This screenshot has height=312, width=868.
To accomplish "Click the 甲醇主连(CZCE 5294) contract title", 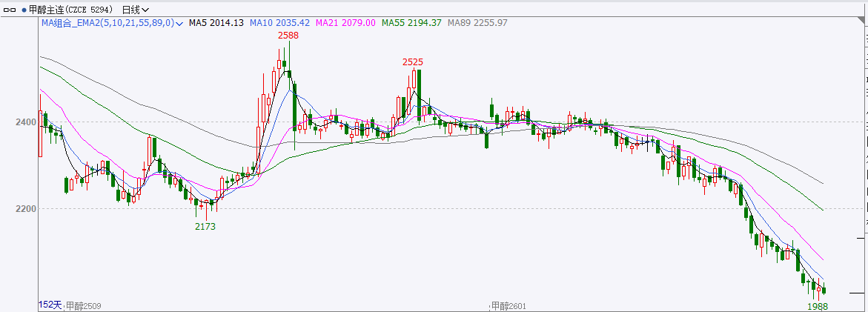I will 72,10.
